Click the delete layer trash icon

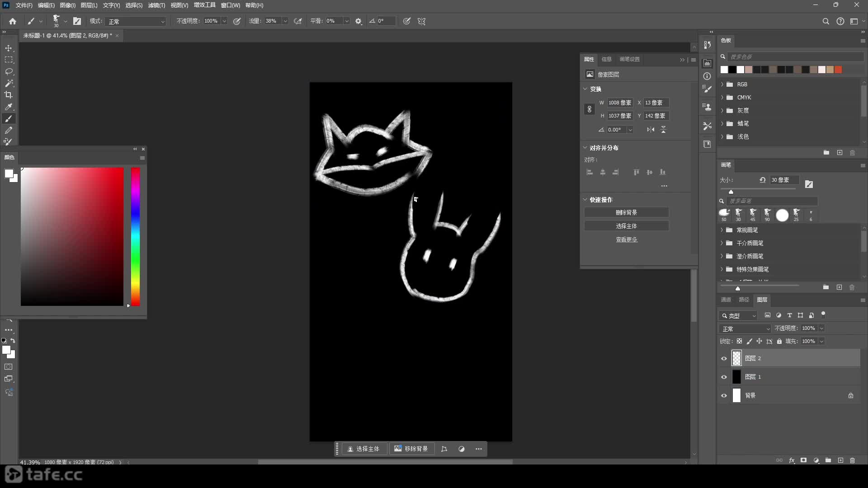[852, 460]
